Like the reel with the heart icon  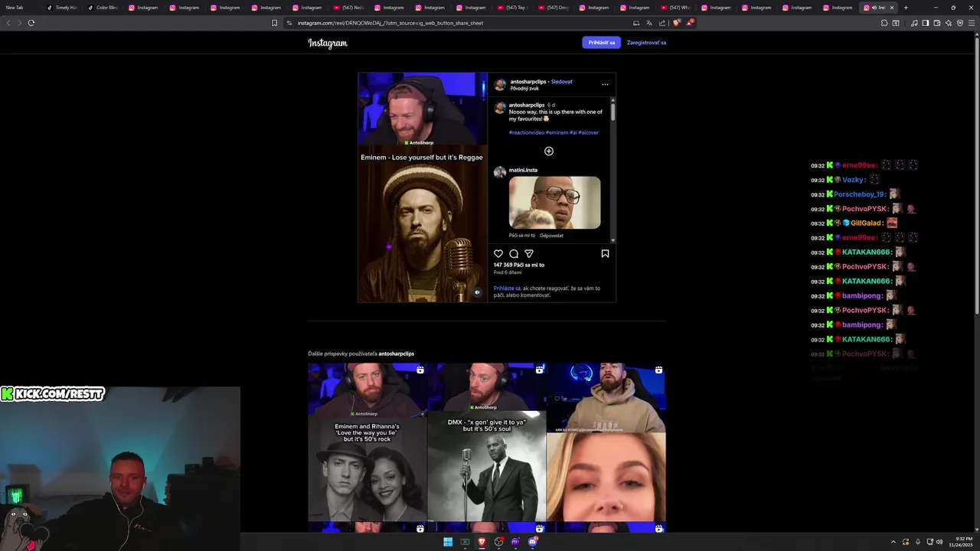498,253
